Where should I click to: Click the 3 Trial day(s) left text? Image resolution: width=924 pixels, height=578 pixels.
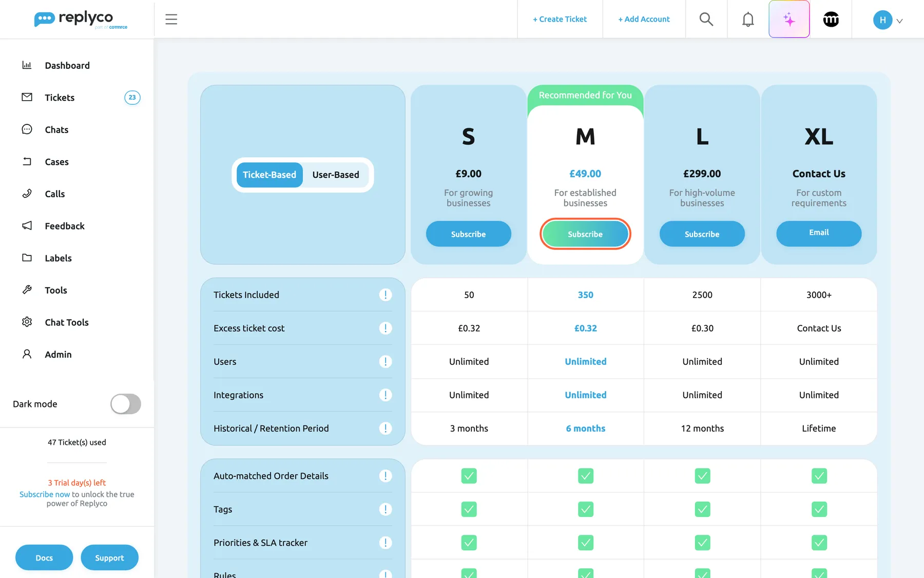click(x=77, y=483)
